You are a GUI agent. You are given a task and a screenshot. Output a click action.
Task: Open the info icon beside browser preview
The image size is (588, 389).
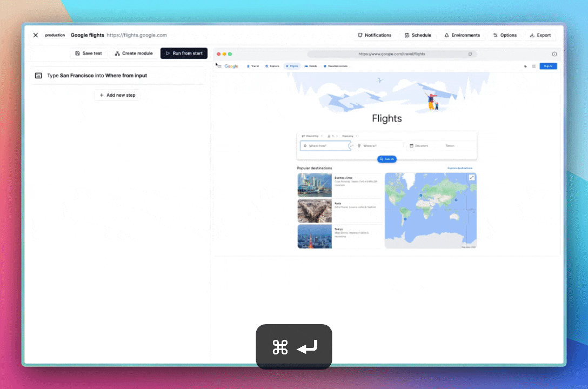(554, 54)
